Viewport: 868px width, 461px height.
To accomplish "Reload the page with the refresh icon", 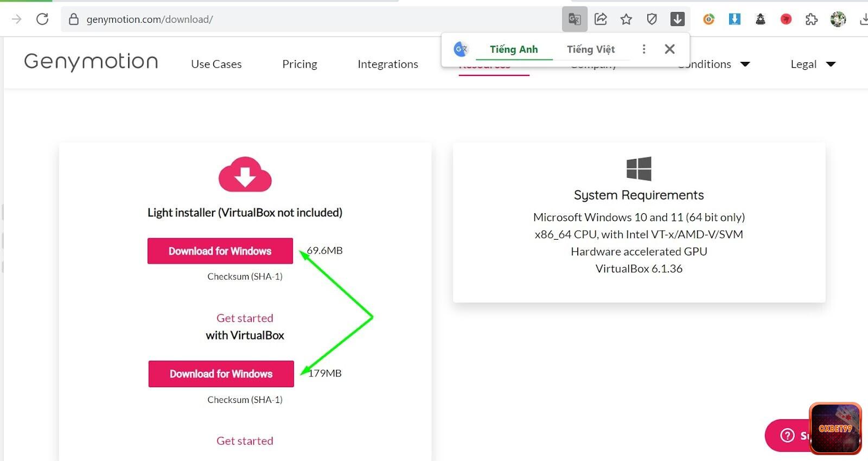I will point(42,19).
